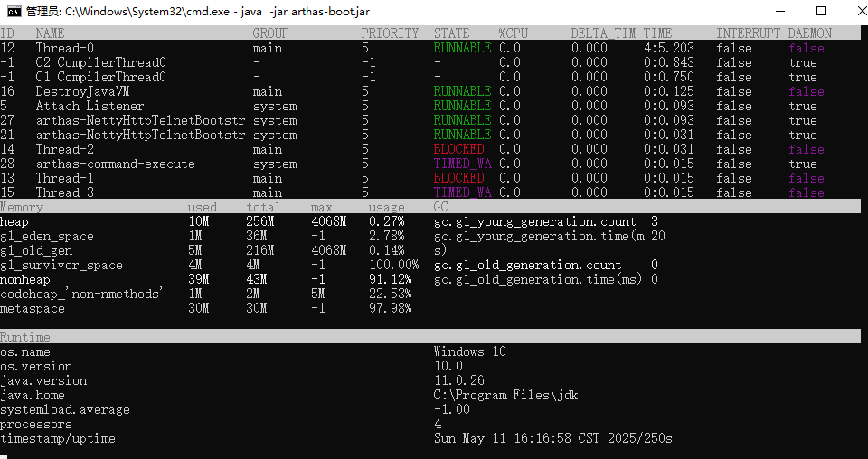
Task: Click the DAEMON column header
Action: pyautogui.click(x=809, y=33)
